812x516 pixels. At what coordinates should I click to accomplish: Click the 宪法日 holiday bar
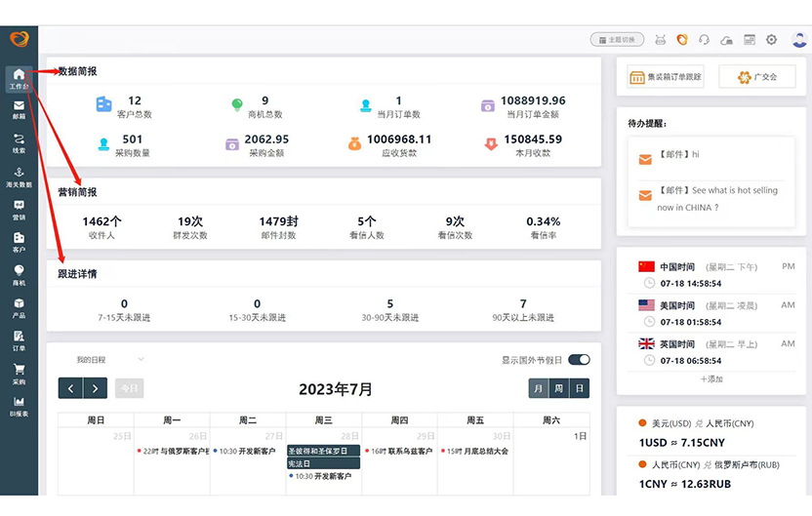(324, 463)
